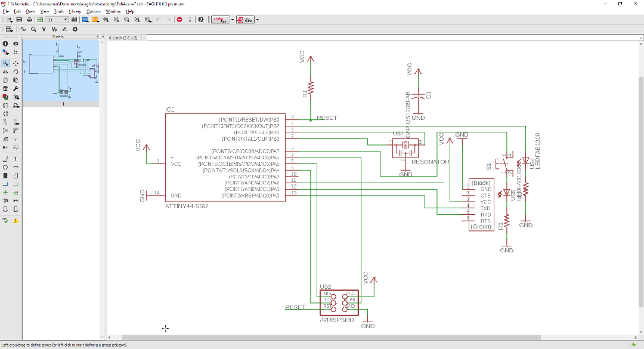Open the Grid settings dropdown icon
This screenshot has height=349, width=644.
(9, 29)
